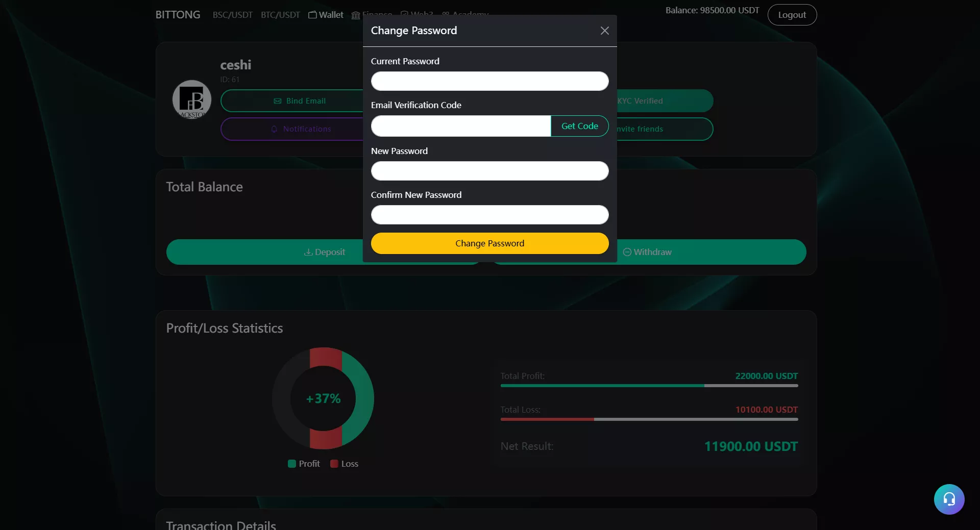
Task: Open the BSC/USDT trading pair
Action: coord(232,15)
